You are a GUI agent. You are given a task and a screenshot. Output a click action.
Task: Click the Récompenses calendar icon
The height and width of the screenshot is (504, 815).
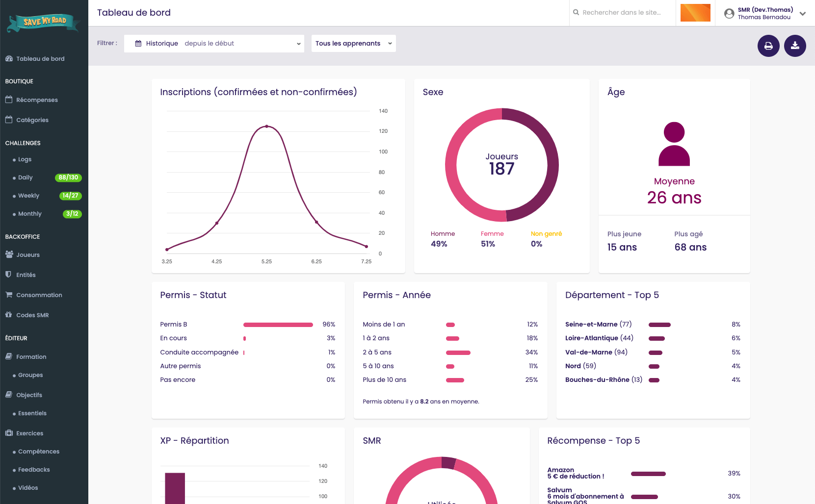pos(9,100)
